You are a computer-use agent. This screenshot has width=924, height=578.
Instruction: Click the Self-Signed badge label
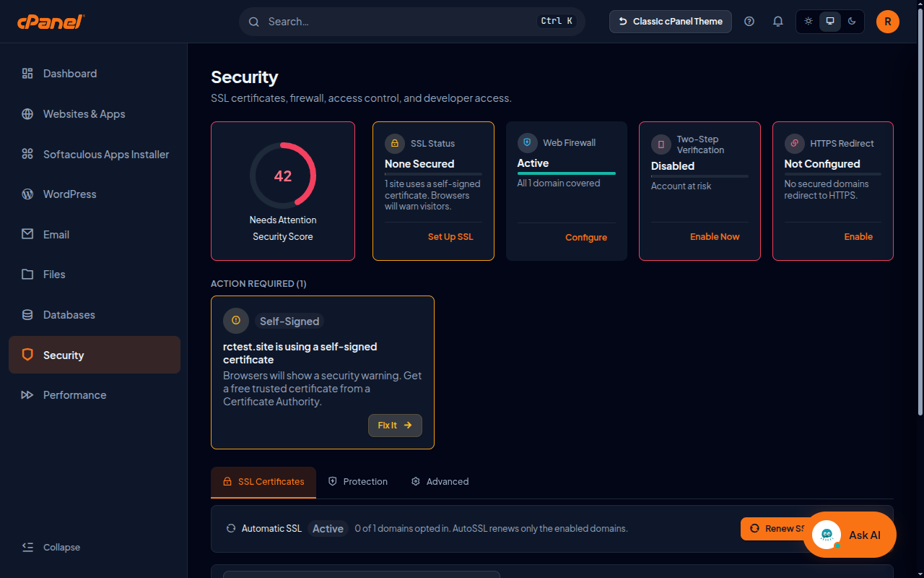click(x=289, y=322)
